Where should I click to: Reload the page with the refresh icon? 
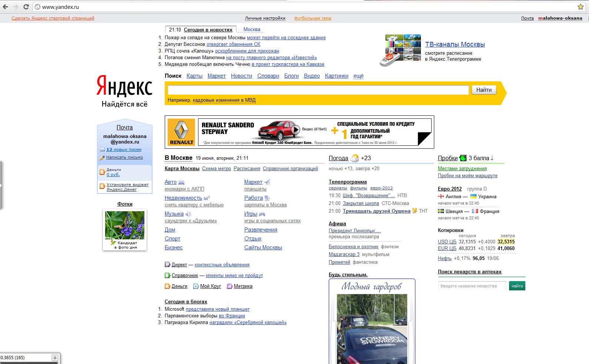pyautogui.click(x=26, y=7)
